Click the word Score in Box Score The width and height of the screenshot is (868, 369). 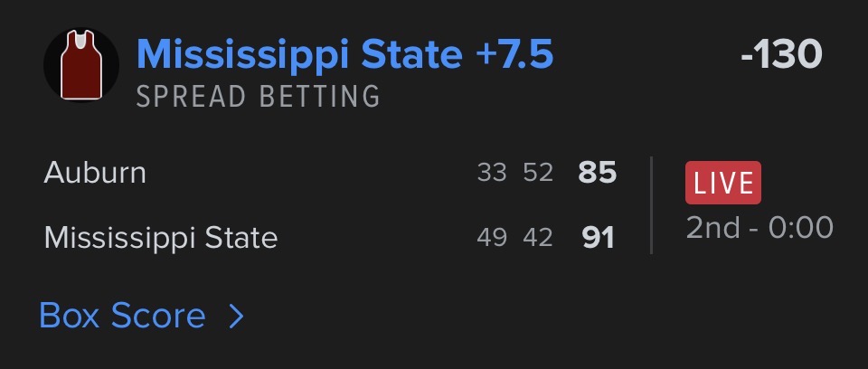tap(157, 317)
